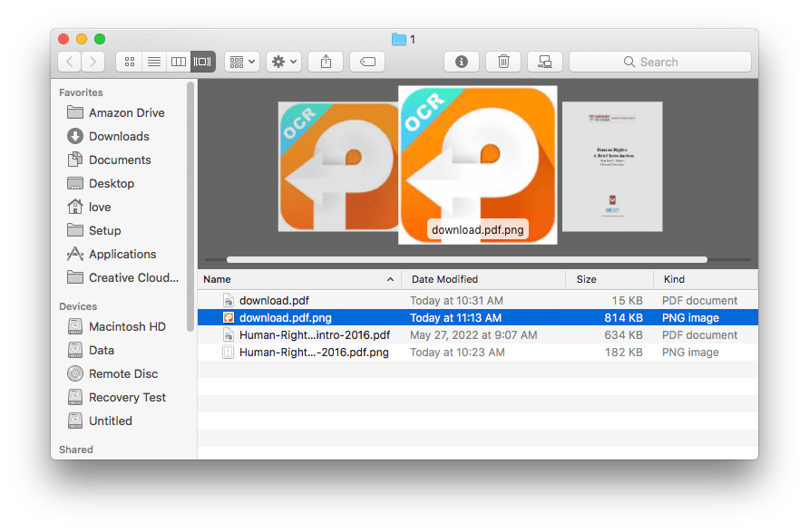This screenshot has width=809, height=532.
Task: Click the download.pdf file icon
Action: tap(228, 301)
